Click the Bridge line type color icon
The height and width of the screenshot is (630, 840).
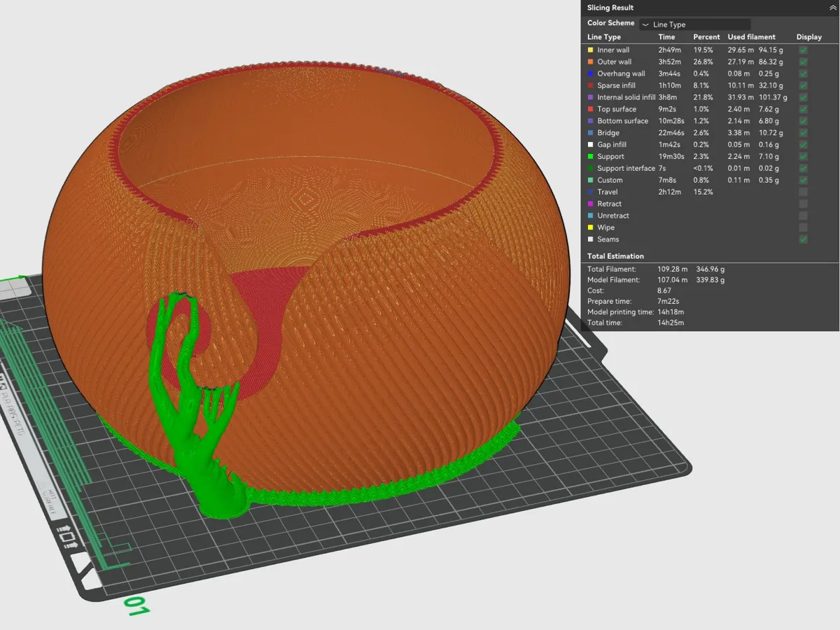[x=590, y=132]
